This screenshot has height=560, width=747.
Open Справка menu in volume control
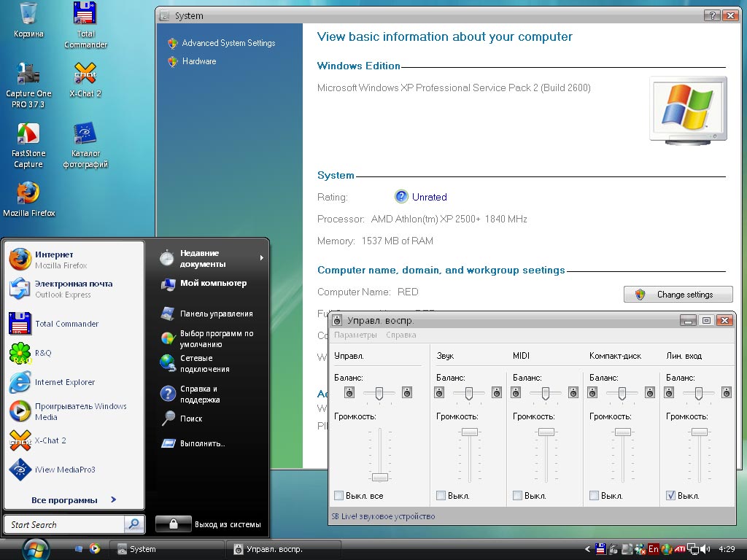pos(400,335)
